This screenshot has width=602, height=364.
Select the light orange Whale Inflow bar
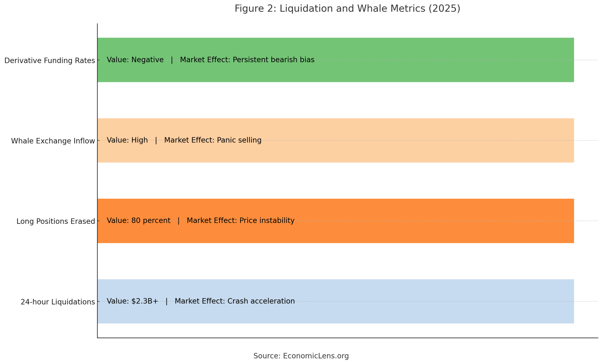coord(415,151)
